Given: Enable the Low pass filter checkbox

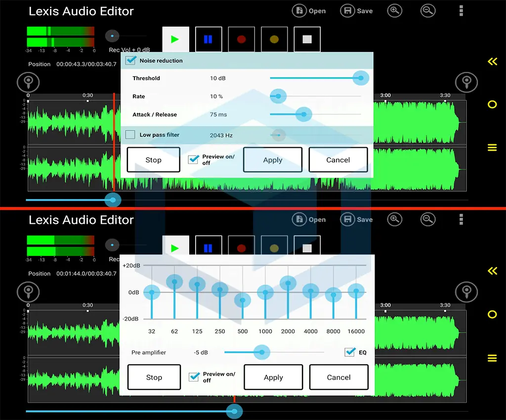Looking at the screenshot, I should (x=130, y=134).
